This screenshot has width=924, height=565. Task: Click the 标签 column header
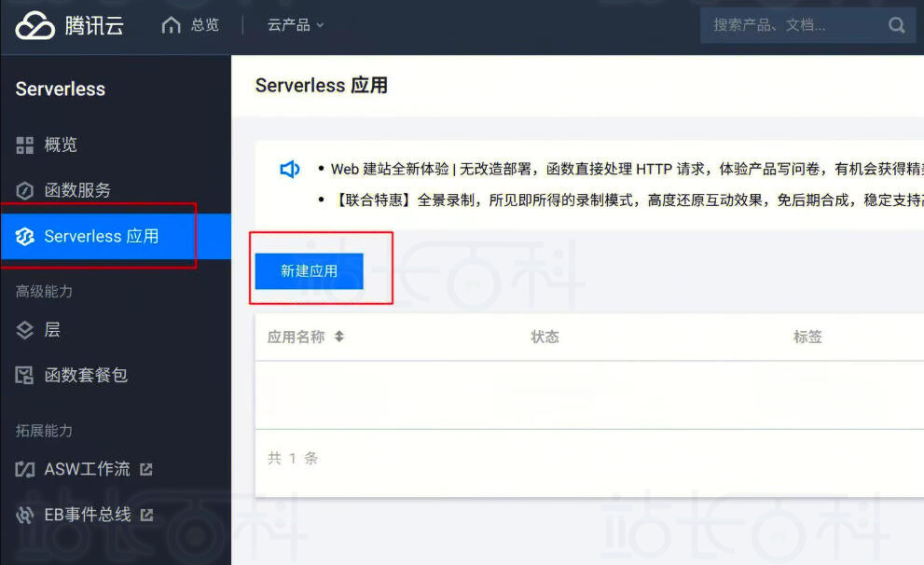[807, 337]
